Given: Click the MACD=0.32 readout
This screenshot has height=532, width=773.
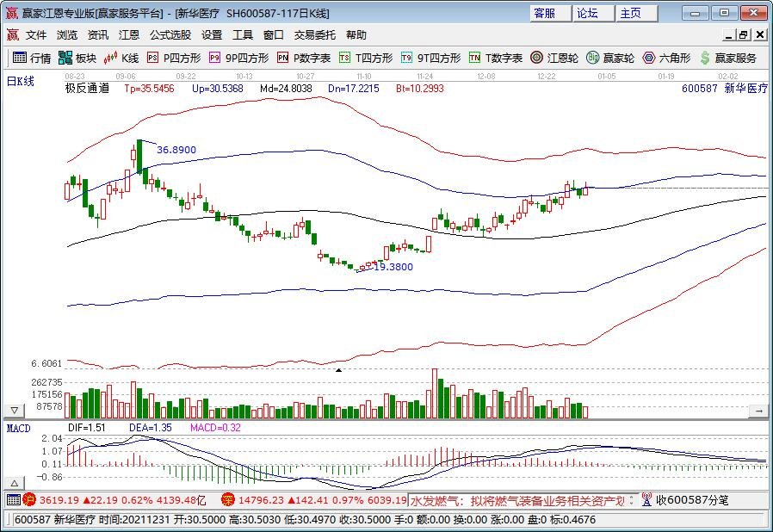Looking at the screenshot, I should pyautogui.click(x=215, y=428).
